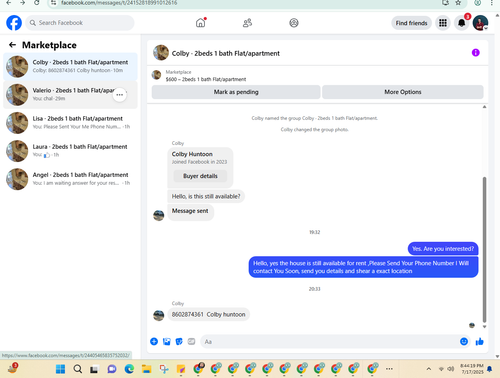Open the account profile picture menu

click(480, 23)
